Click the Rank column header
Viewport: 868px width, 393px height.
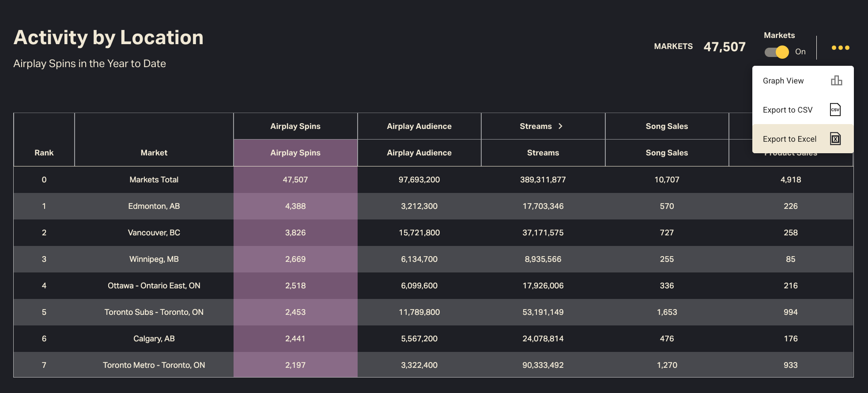(44, 153)
